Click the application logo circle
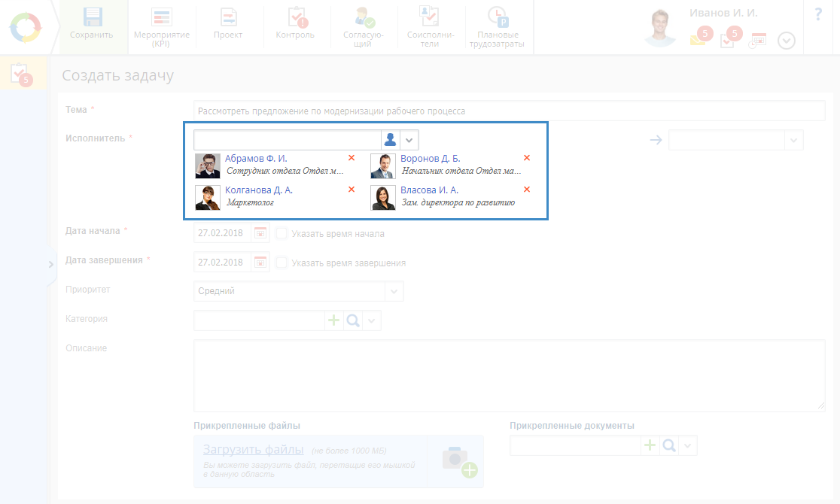The height and width of the screenshot is (504, 840). click(25, 27)
